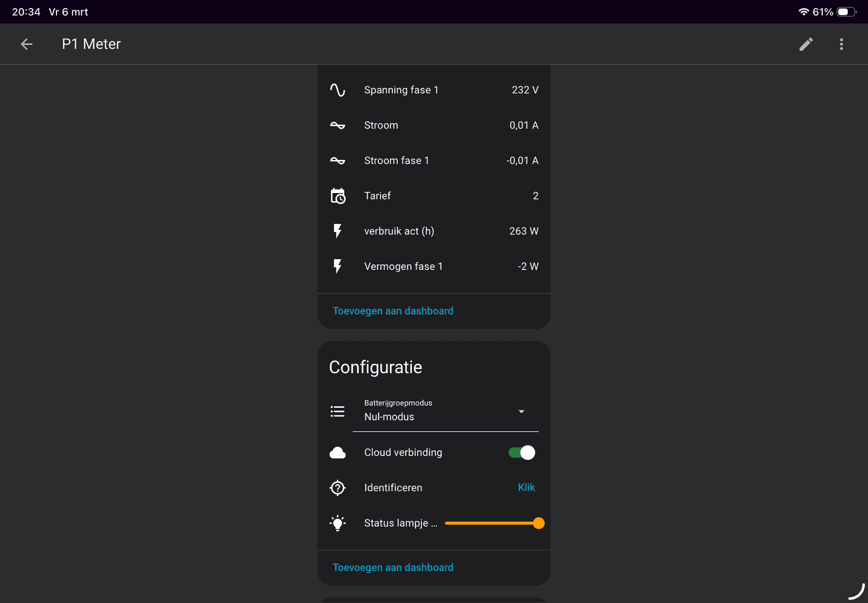This screenshot has width=868, height=603.
Task: Open the three-dot overflow menu
Action: [841, 44]
